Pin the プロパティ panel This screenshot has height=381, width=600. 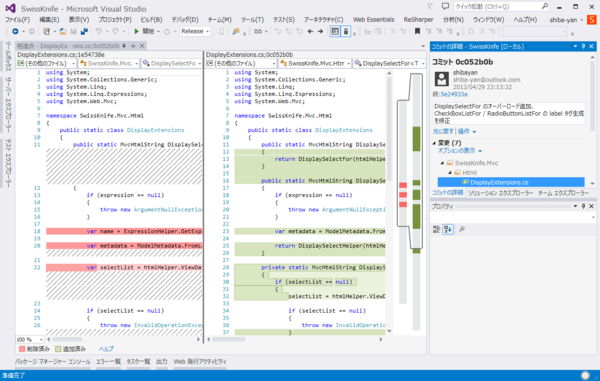(584, 206)
